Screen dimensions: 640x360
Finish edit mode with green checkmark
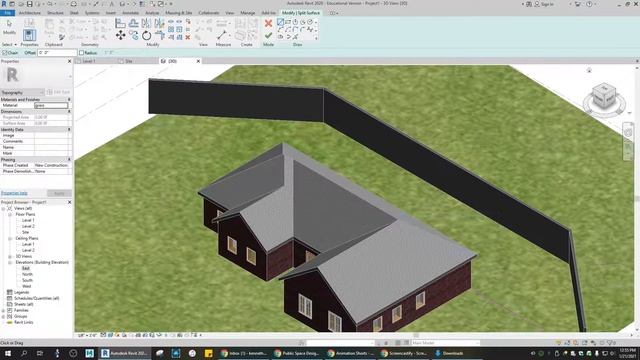(268, 36)
